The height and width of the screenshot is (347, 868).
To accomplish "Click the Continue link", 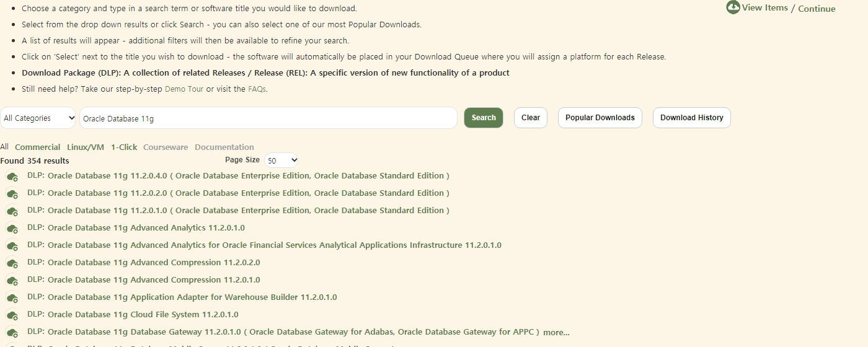I will [817, 9].
